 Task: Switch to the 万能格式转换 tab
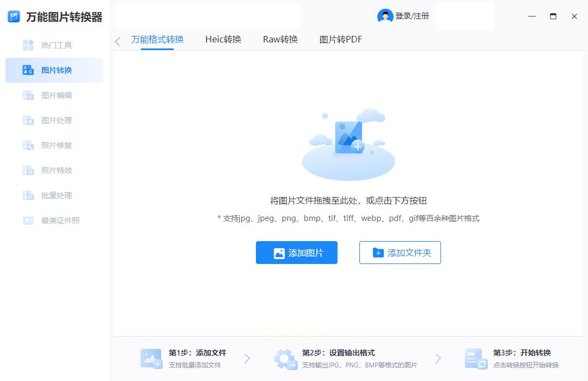pyautogui.click(x=157, y=39)
